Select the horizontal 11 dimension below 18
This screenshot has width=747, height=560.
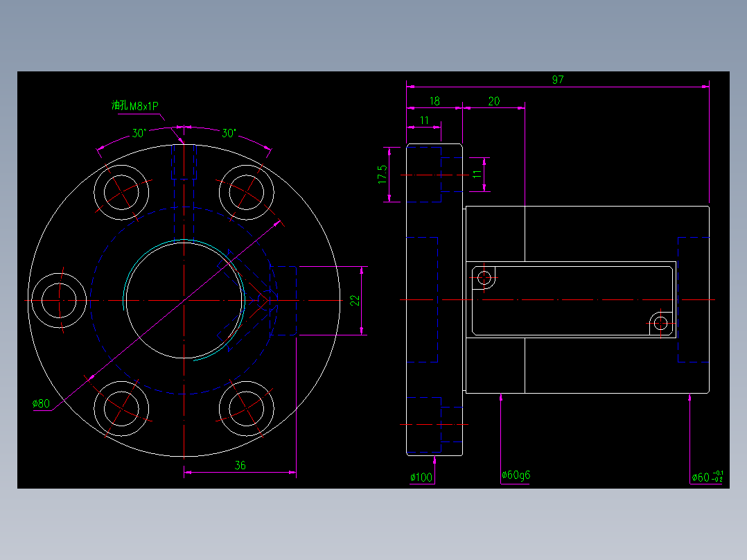click(424, 121)
